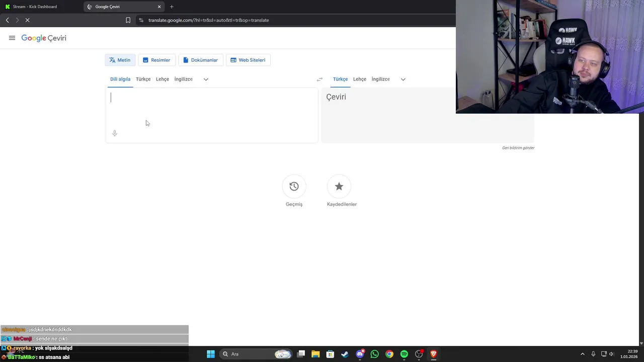Viewport: 644px width, 362px height.
Task: Open Spotify from taskbar
Action: pos(404,354)
